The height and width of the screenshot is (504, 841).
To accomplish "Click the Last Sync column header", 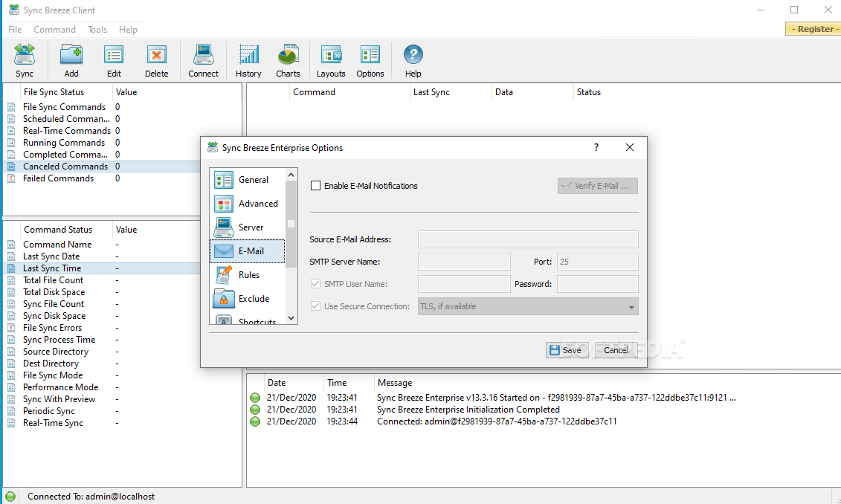I will pos(451,92).
